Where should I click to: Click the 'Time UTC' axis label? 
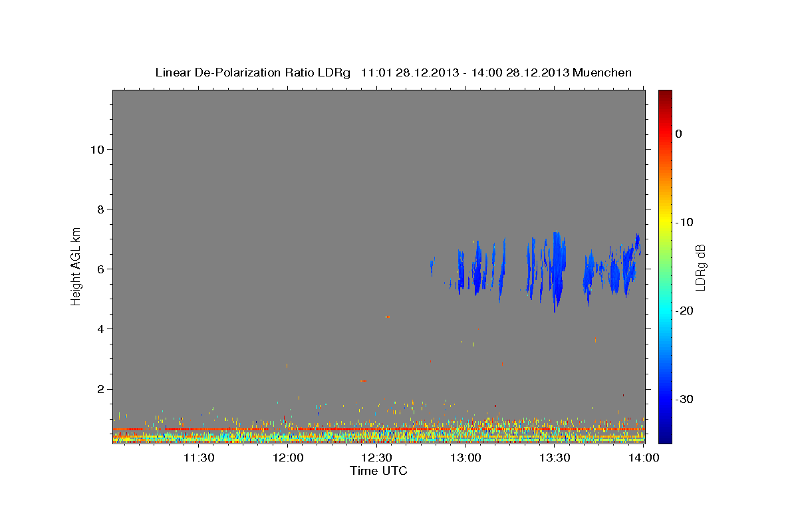(378, 471)
